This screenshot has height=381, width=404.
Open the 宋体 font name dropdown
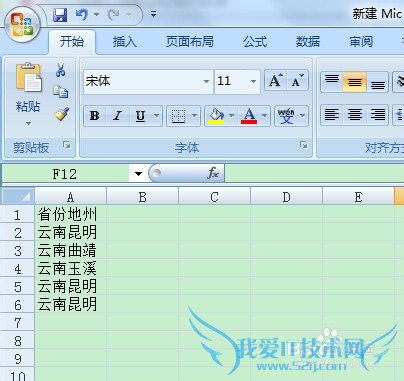[206, 81]
